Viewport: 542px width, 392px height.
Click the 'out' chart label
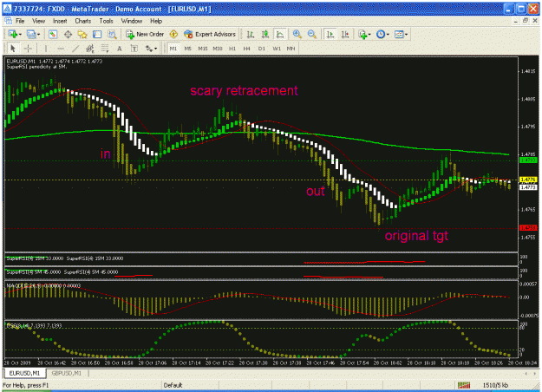point(316,191)
